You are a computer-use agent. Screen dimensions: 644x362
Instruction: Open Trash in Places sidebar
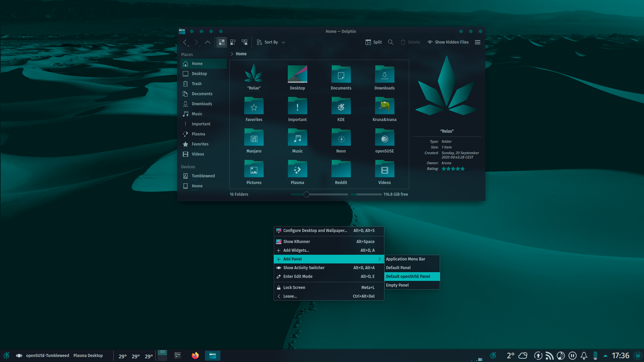[x=204, y=84]
